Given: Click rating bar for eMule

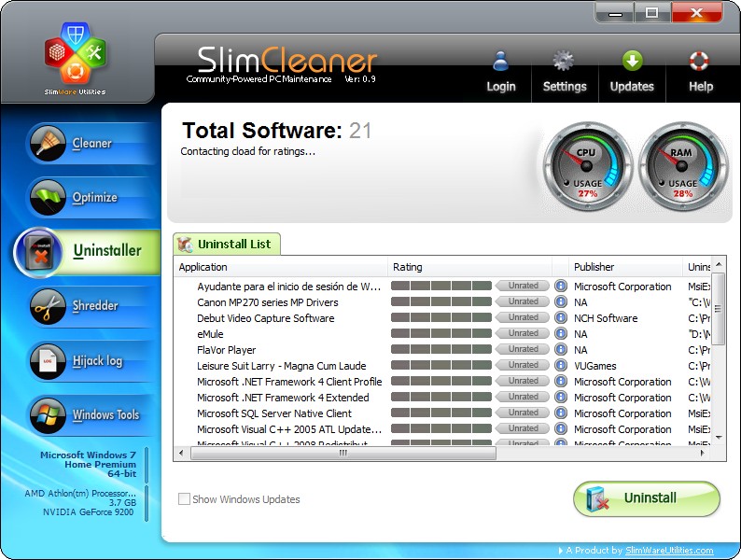Looking at the screenshot, I should 441,333.
